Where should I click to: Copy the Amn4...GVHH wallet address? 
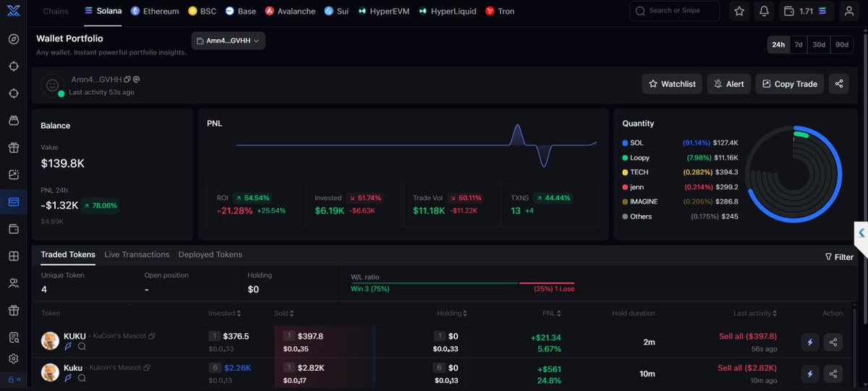pyautogui.click(x=127, y=80)
